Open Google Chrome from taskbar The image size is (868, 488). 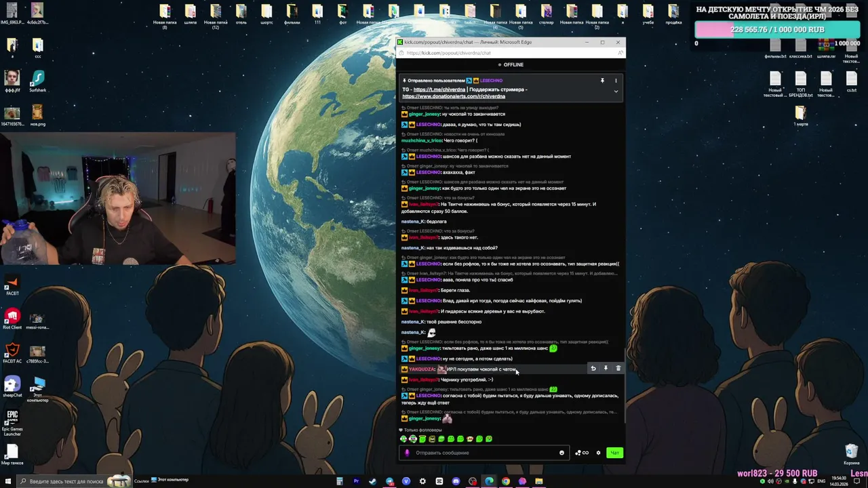(506, 481)
